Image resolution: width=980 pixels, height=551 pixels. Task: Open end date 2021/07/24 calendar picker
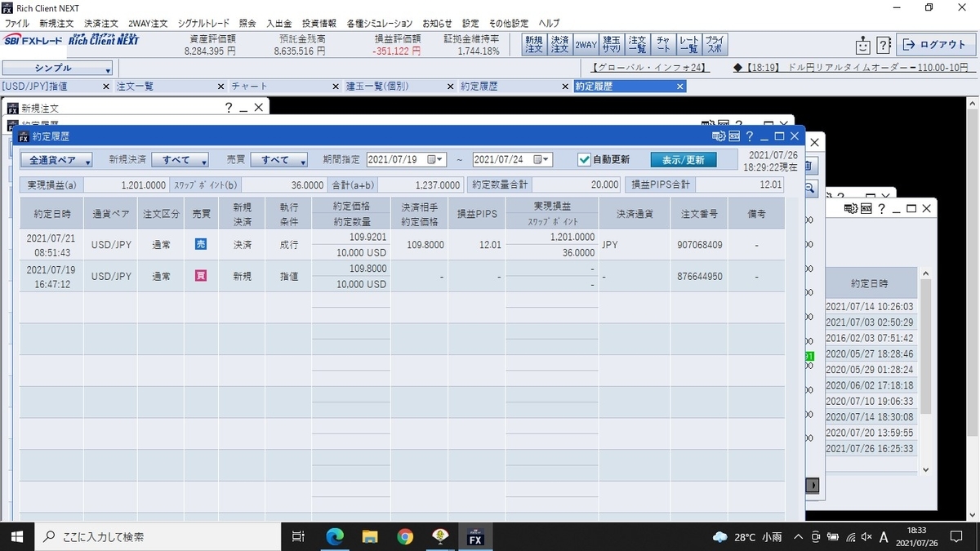[542, 160]
